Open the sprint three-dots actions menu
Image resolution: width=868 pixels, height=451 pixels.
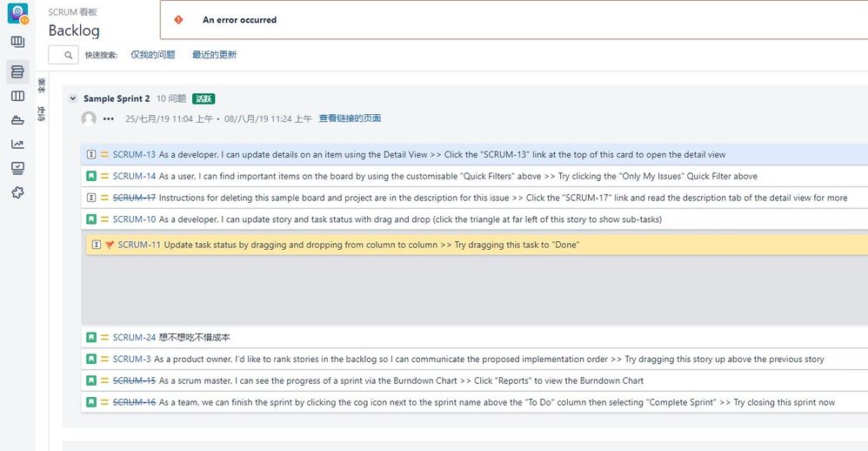109,118
